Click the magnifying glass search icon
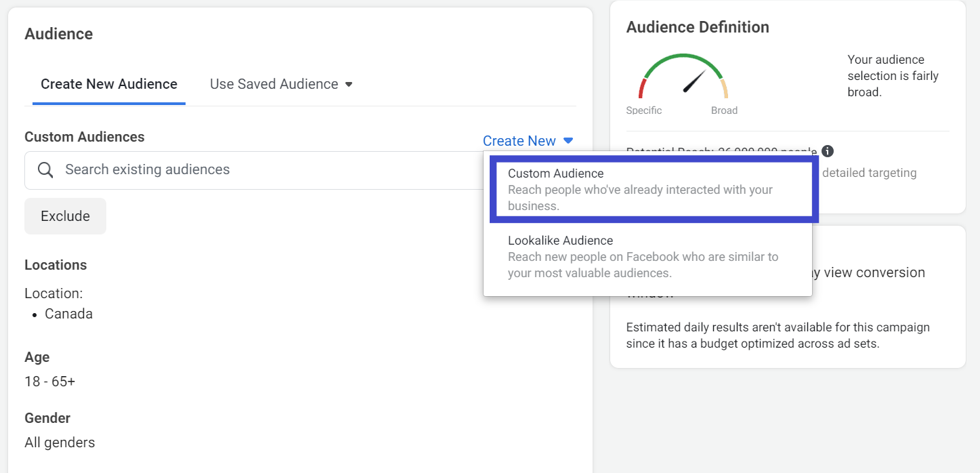This screenshot has height=473, width=980. [x=45, y=170]
